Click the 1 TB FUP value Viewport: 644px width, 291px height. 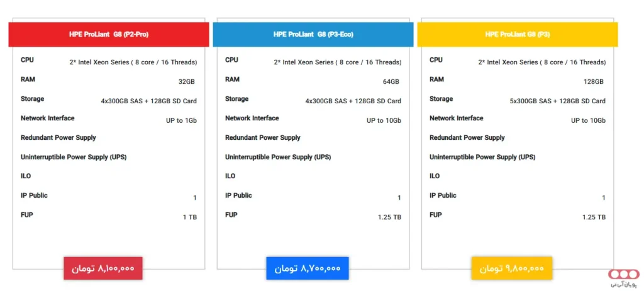[190, 217]
